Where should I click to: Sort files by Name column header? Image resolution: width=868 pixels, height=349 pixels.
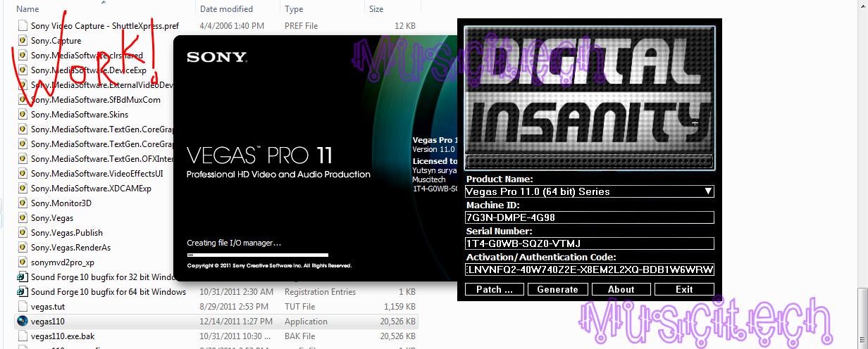(x=28, y=9)
